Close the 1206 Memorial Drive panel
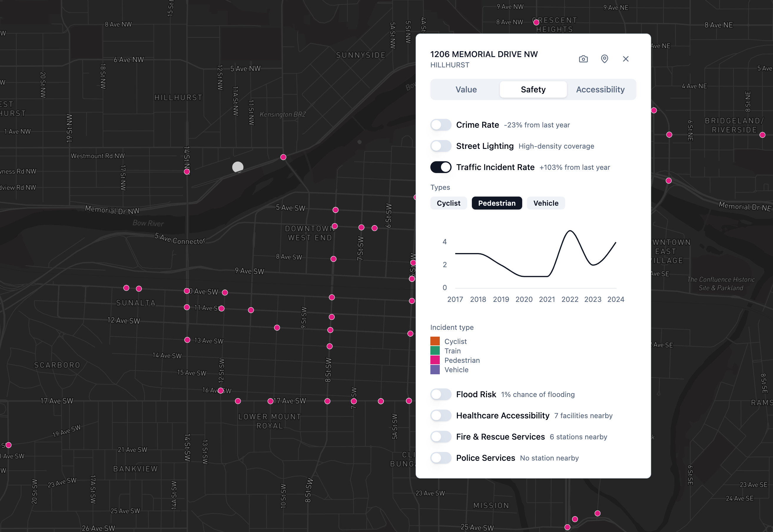773x532 pixels. pyautogui.click(x=626, y=59)
